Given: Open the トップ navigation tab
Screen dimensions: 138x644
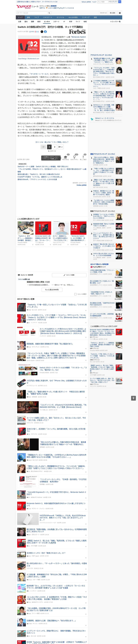Looking at the screenshot, I should pyautogui.click(x=20, y=17).
